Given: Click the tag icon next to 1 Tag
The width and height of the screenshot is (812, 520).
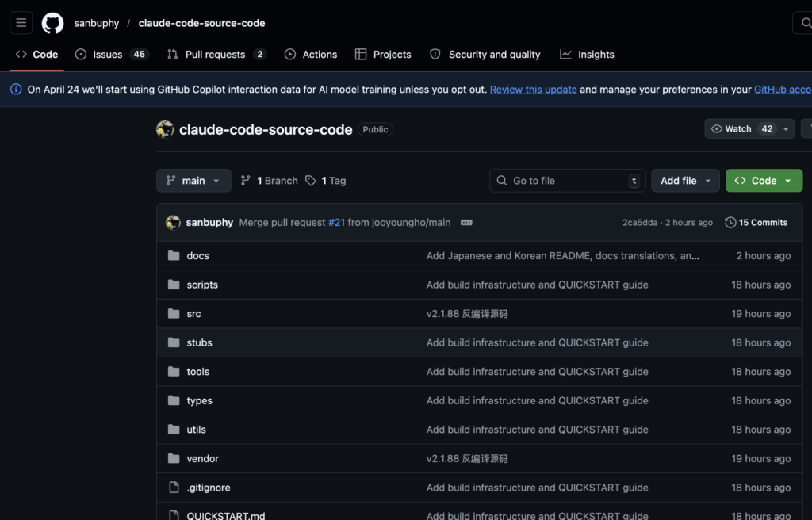Looking at the screenshot, I should coord(311,180).
